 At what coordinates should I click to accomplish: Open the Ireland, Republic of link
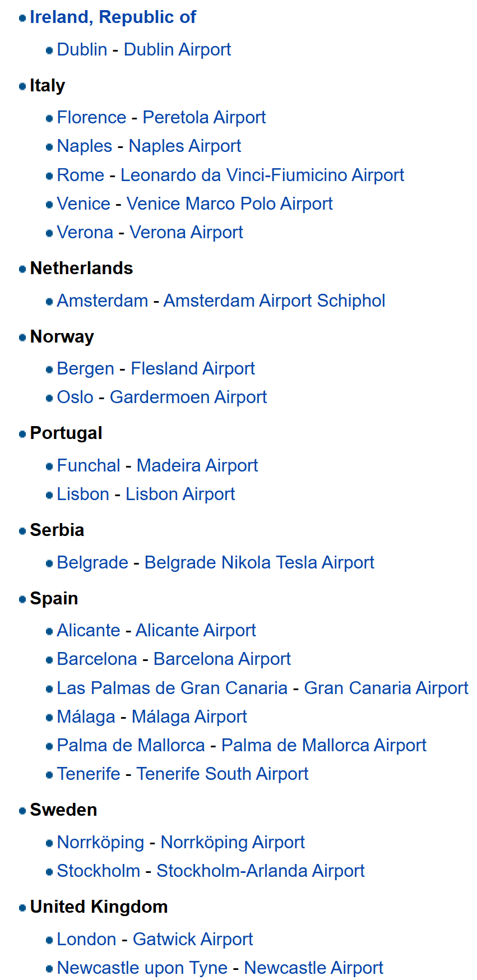pos(113,17)
